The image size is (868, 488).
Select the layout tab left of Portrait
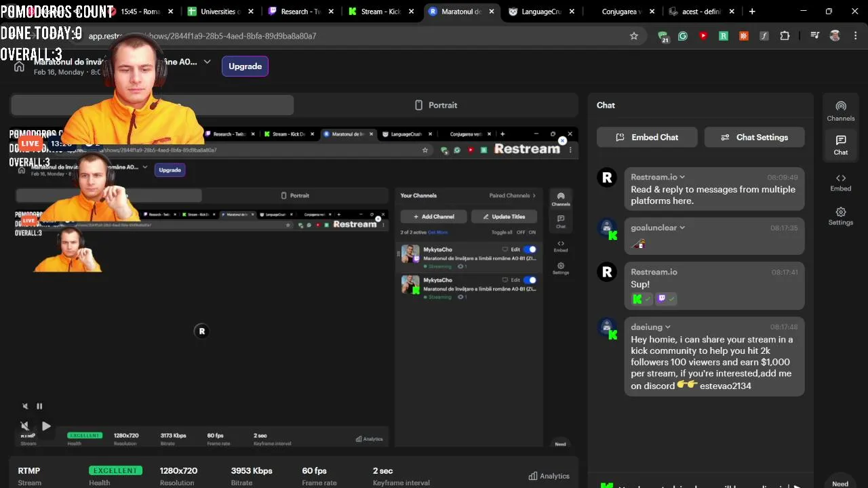(153, 105)
